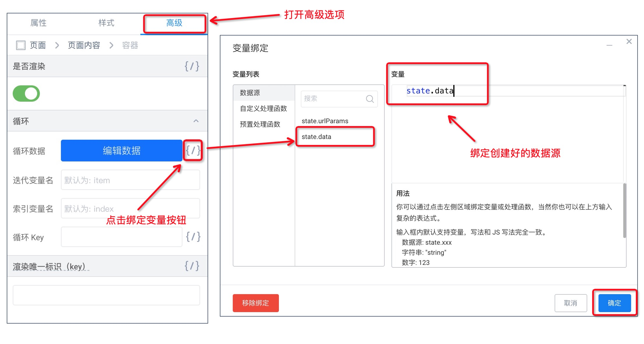
Task: Close the 变量绑定 dialog
Action: (x=629, y=42)
